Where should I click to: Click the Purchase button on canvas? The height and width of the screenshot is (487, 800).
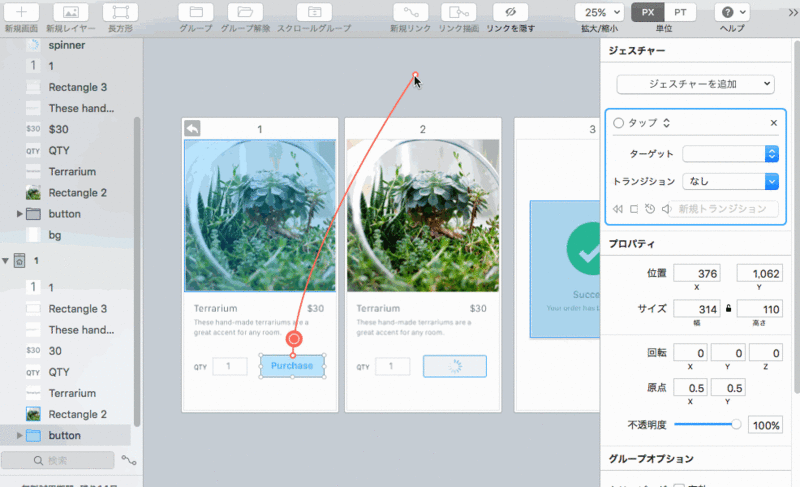point(292,366)
